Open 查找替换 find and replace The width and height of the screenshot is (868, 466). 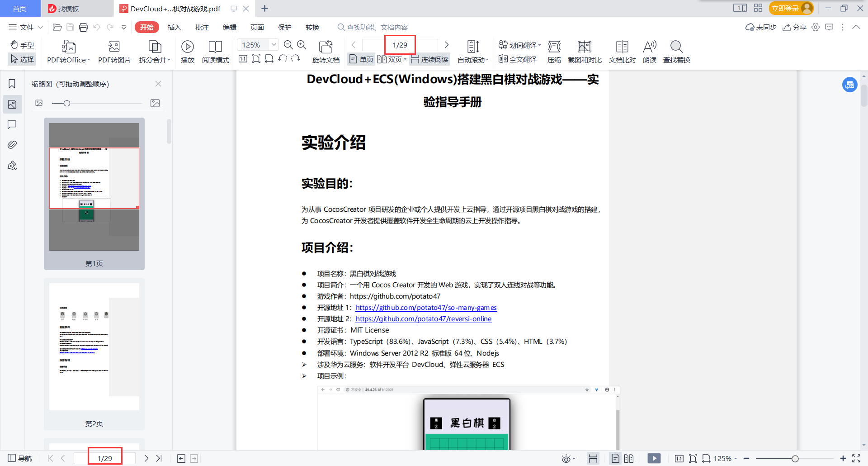pyautogui.click(x=676, y=51)
